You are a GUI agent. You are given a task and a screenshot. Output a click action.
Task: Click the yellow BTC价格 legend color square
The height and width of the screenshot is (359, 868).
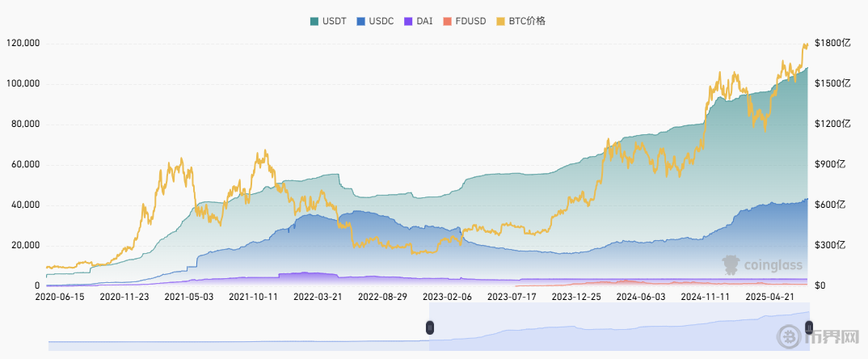[500, 21]
